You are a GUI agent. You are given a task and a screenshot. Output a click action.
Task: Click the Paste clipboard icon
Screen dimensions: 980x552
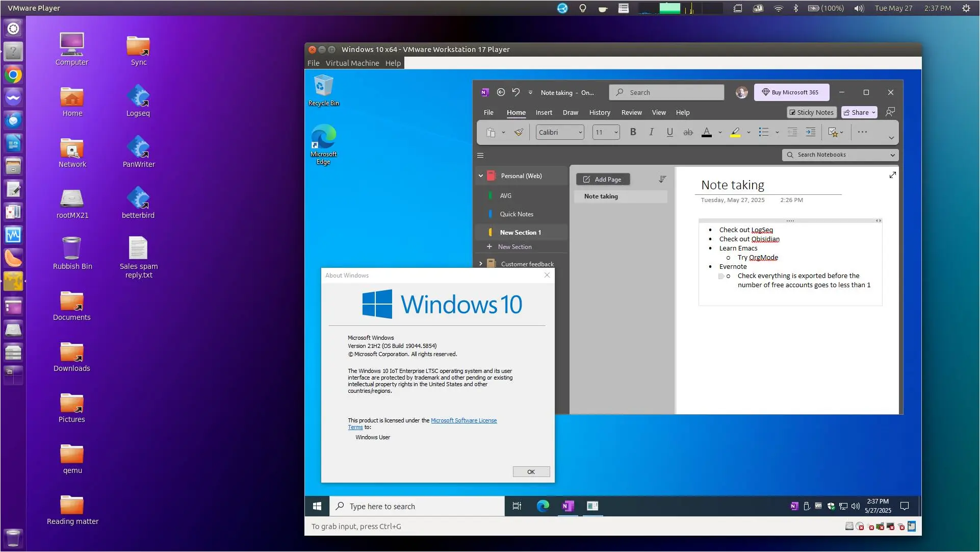(x=491, y=133)
